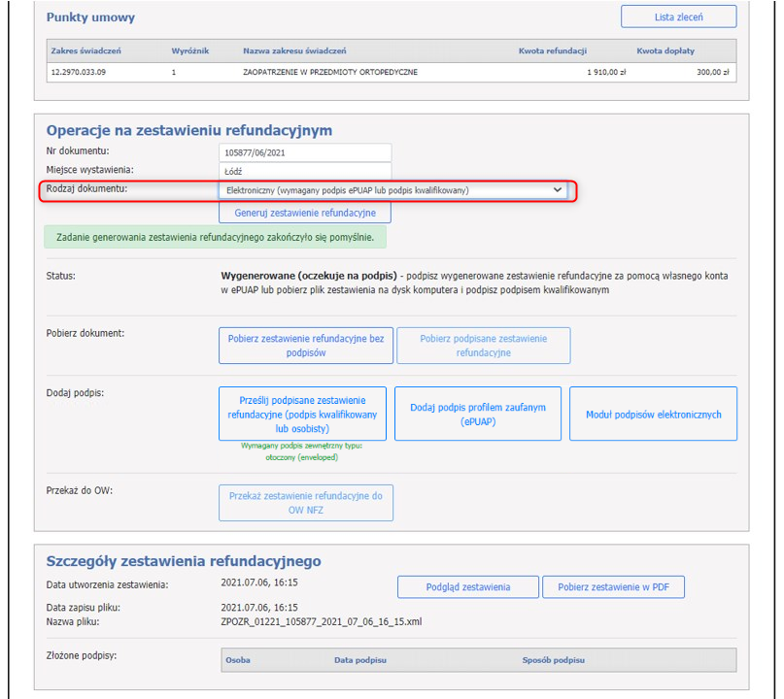The height and width of the screenshot is (699, 784).
Task: Click the Sposób podpisu column header
Action: point(554,660)
